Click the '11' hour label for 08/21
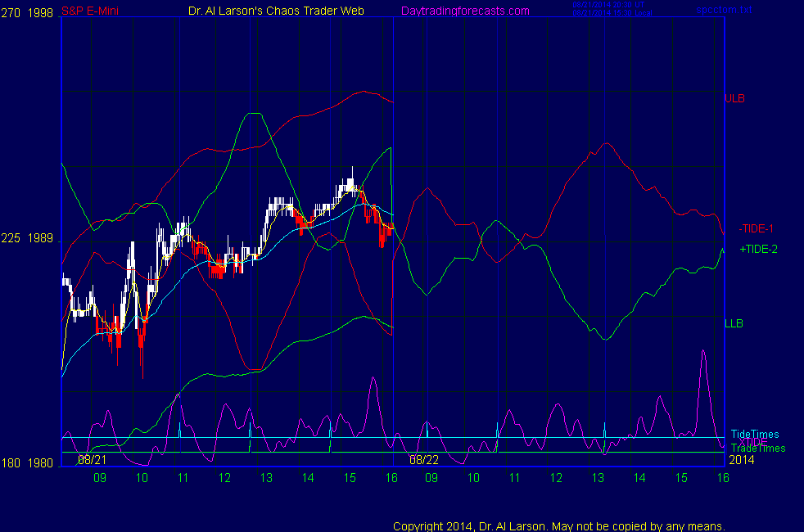 pos(183,478)
